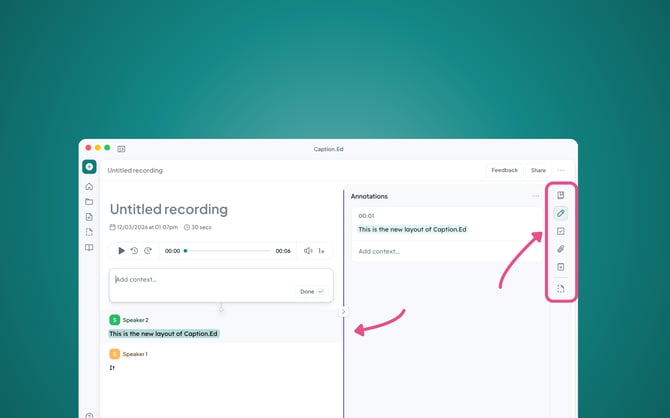Open the checkbox tasks icon in right toolbar
Screen dimensions: 670x418
(561, 231)
